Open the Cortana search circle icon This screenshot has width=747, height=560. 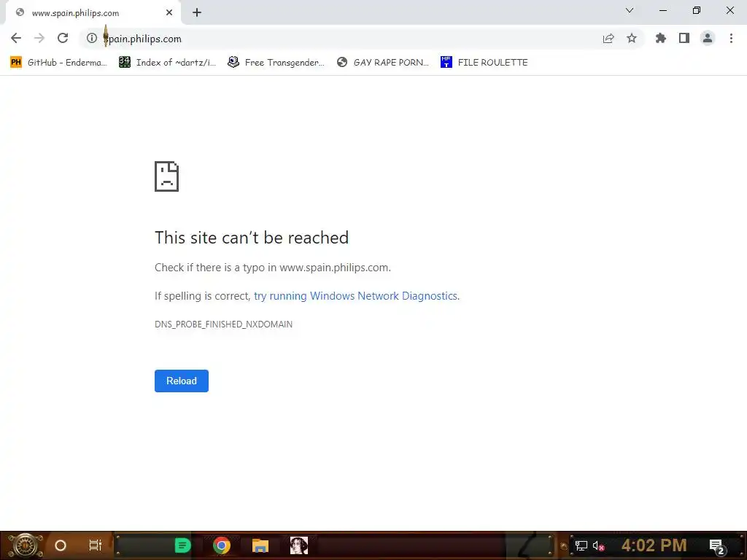tap(61, 545)
